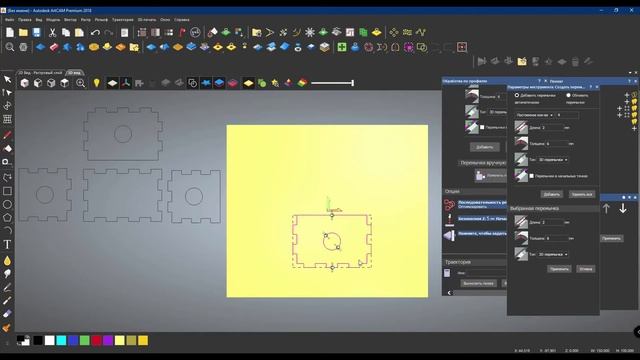Image resolution: width=640 pixels, height=360 pixels.
Task: Open the Edit (Правка) menu
Action: click(24, 20)
